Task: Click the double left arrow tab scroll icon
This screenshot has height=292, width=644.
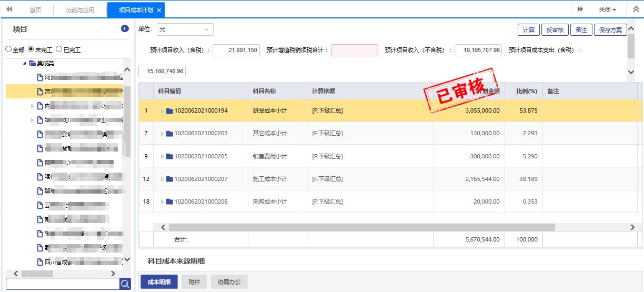Action: pyautogui.click(x=9, y=9)
